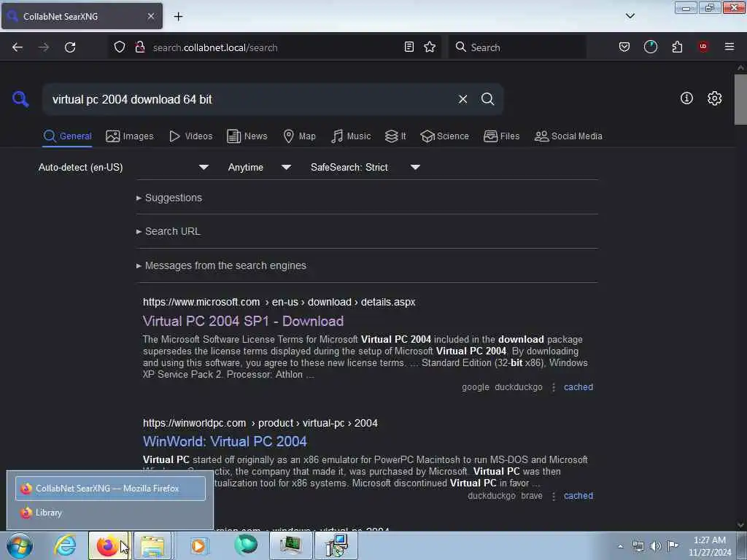
Task: Toggle reader view icon in address bar
Action: (409, 47)
